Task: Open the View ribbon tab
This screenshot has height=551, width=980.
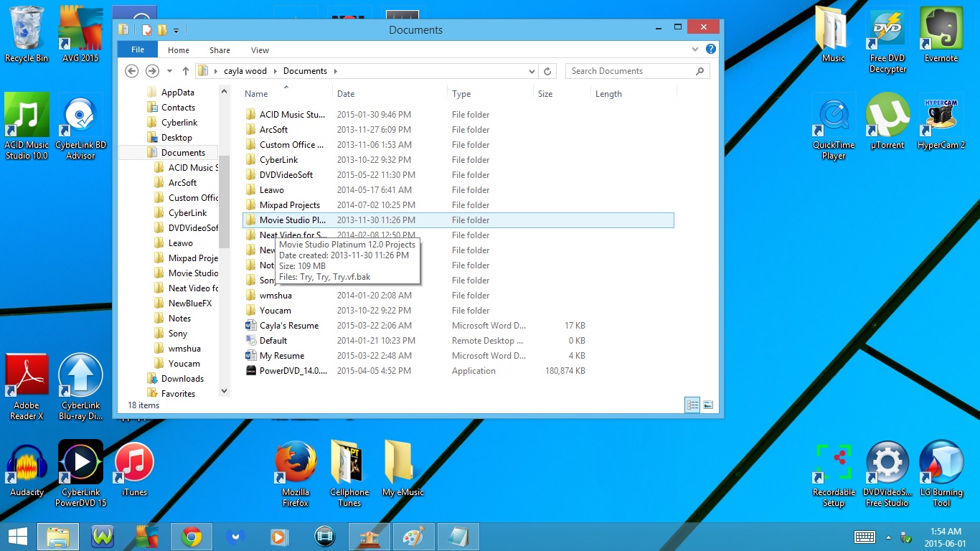Action: pyautogui.click(x=260, y=50)
